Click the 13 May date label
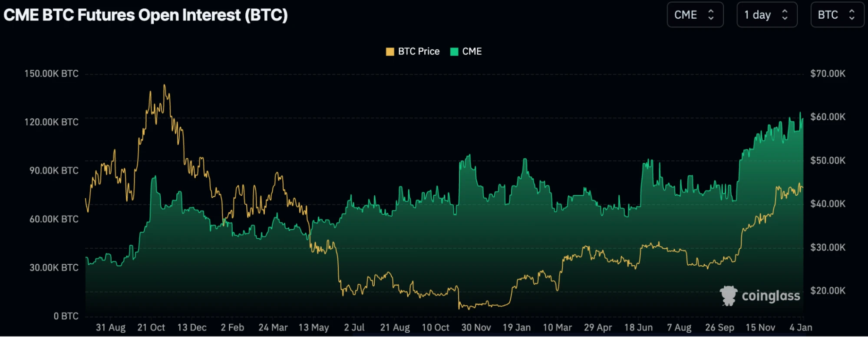This screenshot has width=868, height=337. (x=314, y=327)
